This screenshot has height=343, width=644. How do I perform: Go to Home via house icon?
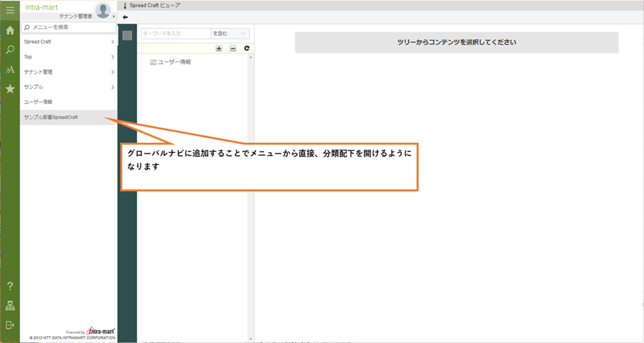10,30
